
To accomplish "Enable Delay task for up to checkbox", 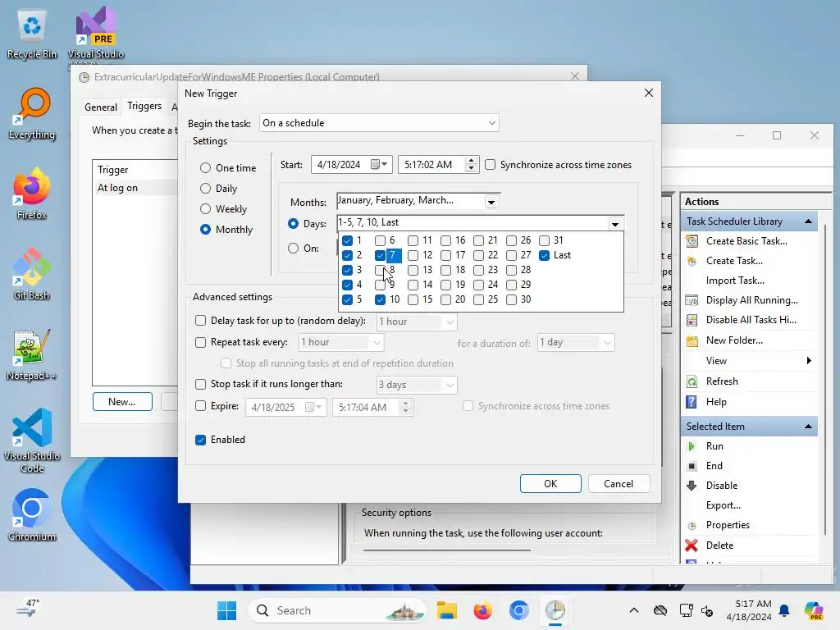I will pos(200,321).
